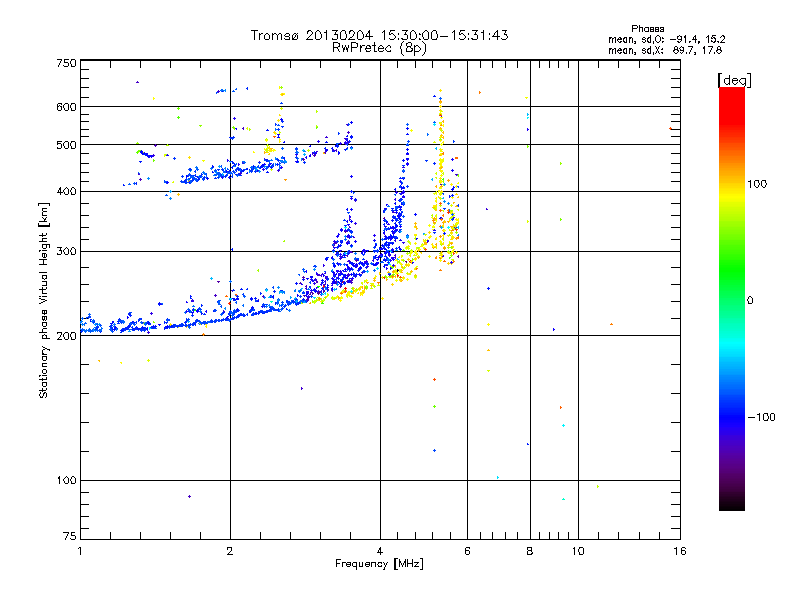800x600 pixels.
Task: Click the colorbar '-100' tick label
Action: [761, 417]
